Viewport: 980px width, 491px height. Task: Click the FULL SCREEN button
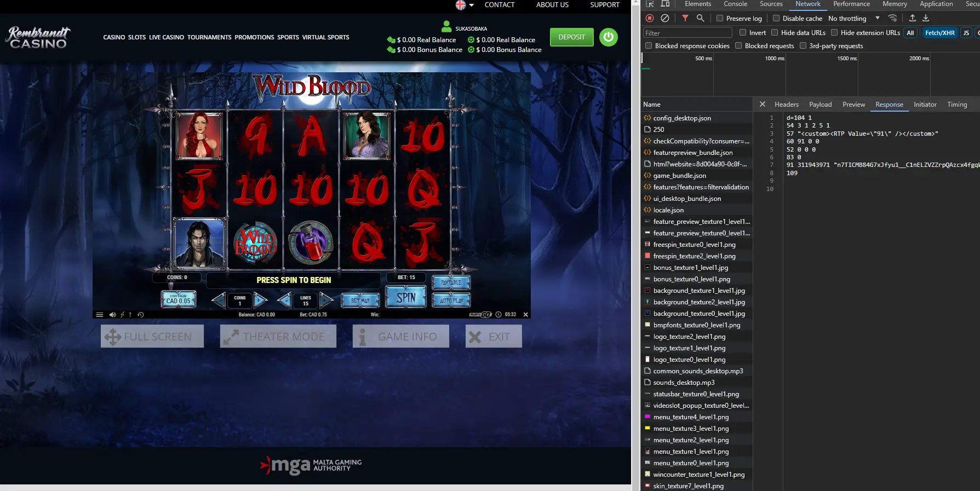click(152, 336)
